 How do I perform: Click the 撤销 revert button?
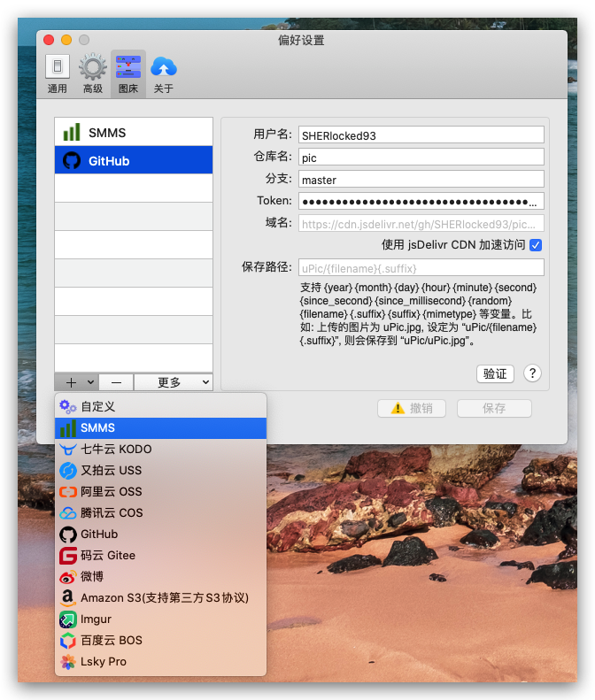tap(412, 408)
